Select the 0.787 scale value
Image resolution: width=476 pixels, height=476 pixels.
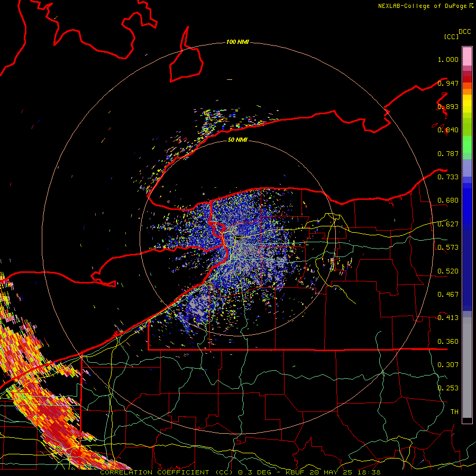pyautogui.click(x=448, y=153)
